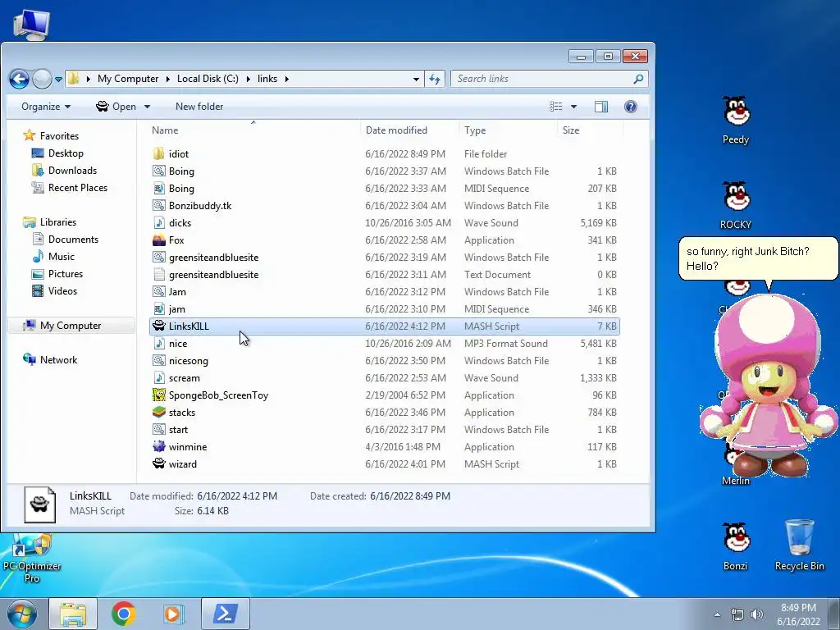
Task: Click the Back navigation arrow
Action: point(20,80)
